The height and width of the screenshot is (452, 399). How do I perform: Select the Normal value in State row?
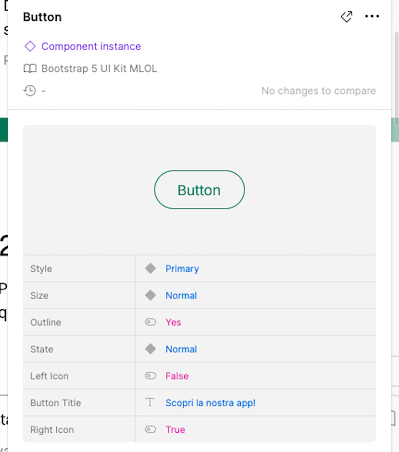point(181,349)
